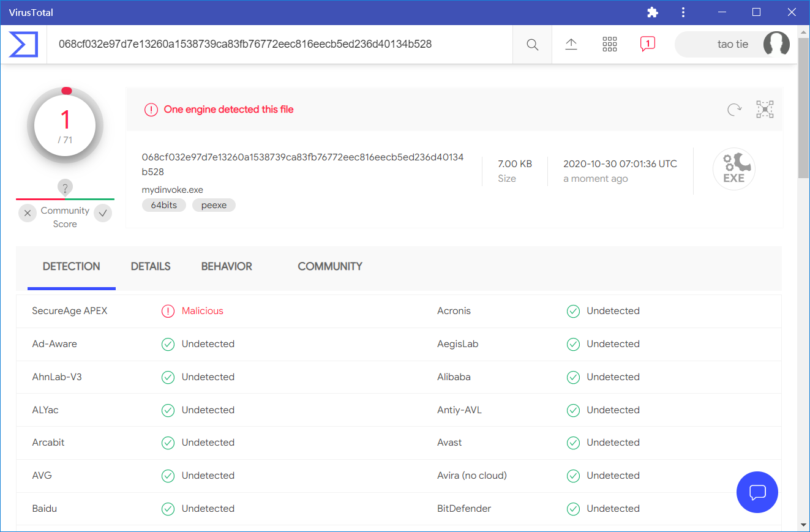Click the community score question mark
Viewport: 810px width, 532px height.
point(66,188)
